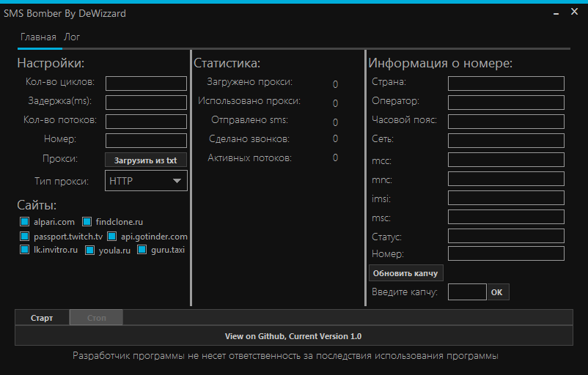Click the OK button beside captcha field

(x=497, y=292)
